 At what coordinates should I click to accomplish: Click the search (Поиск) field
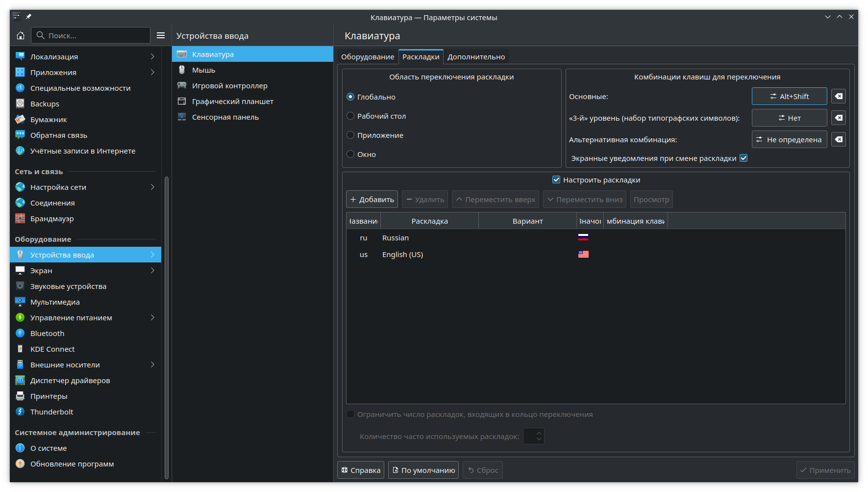(x=91, y=35)
